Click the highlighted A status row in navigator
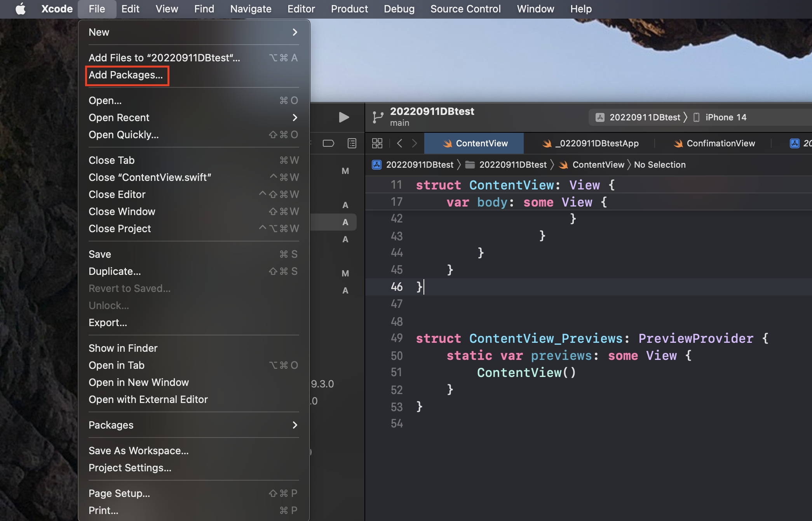Viewport: 812px width, 521px height. coord(334,222)
